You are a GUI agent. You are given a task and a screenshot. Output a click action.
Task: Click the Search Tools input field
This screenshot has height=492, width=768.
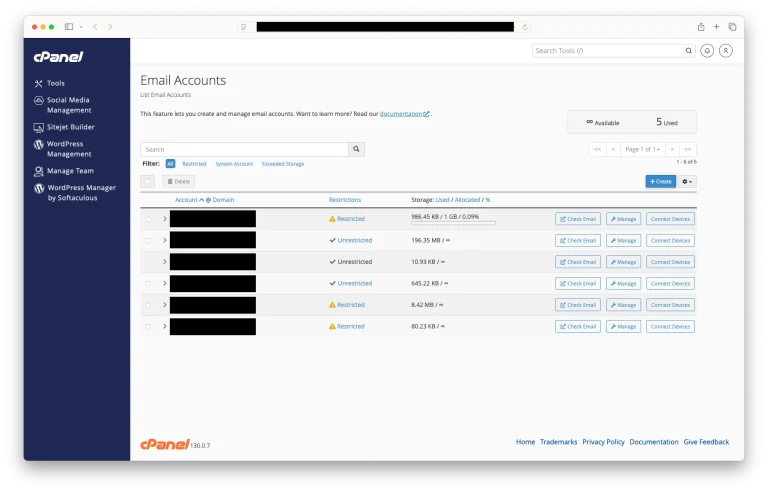click(607, 50)
